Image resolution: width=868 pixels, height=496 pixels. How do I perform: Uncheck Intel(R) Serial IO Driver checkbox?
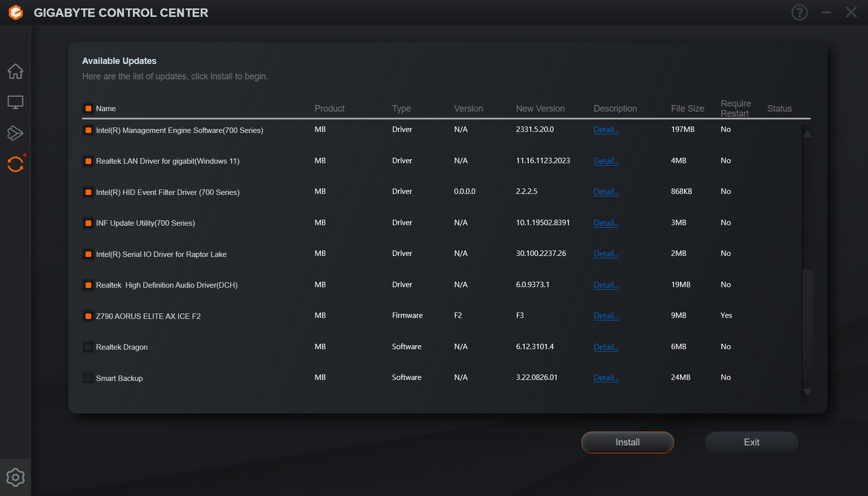(88, 254)
